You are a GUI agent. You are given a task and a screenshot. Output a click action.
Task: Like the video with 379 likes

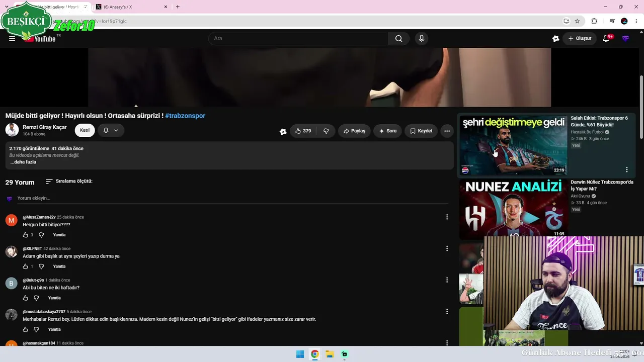point(303,131)
